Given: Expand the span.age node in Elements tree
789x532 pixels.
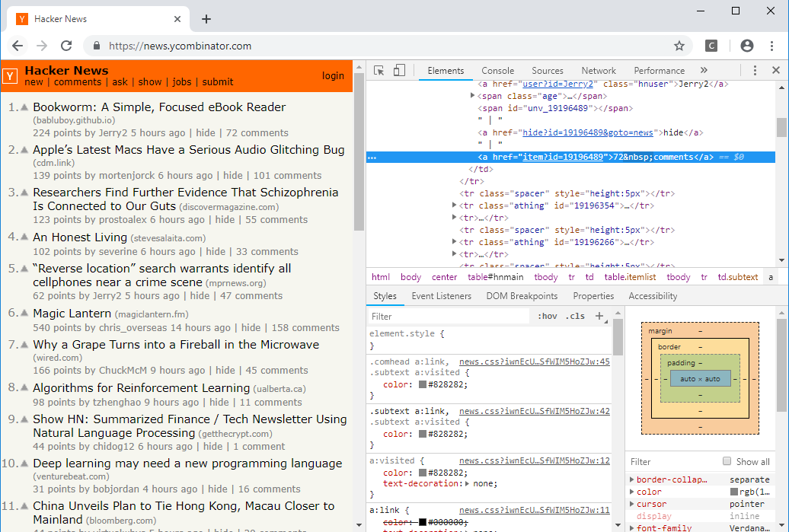Looking at the screenshot, I should 473,96.
